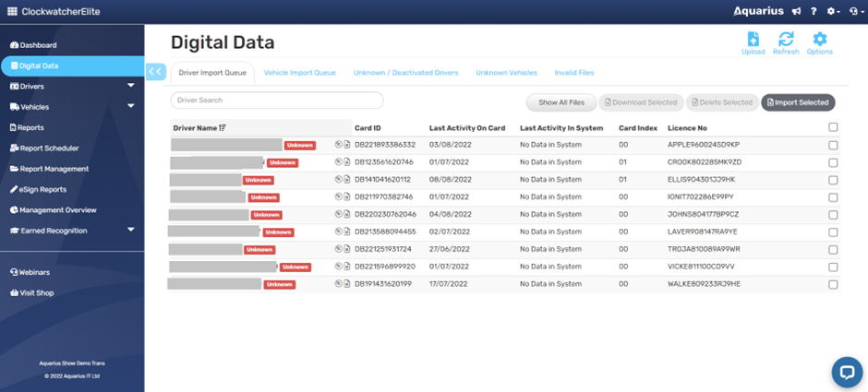
Task: Toggle the hamburger menu icon
Action: pos(12,11)
